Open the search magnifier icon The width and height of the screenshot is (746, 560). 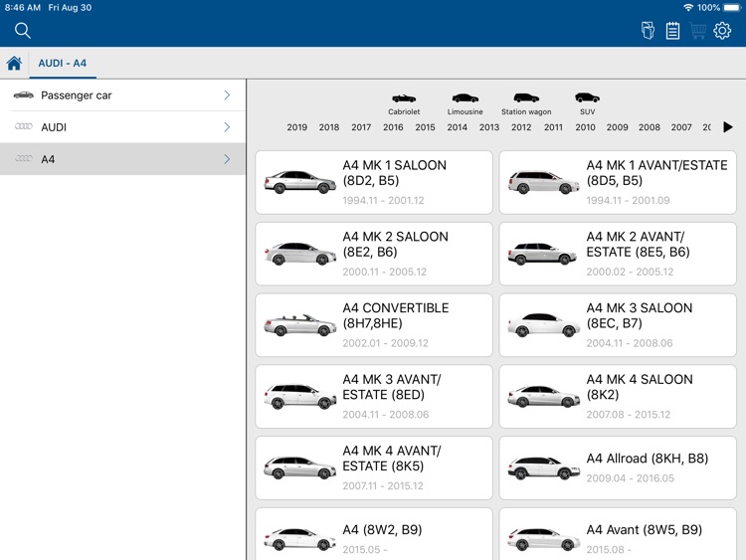tap(22, 31)
